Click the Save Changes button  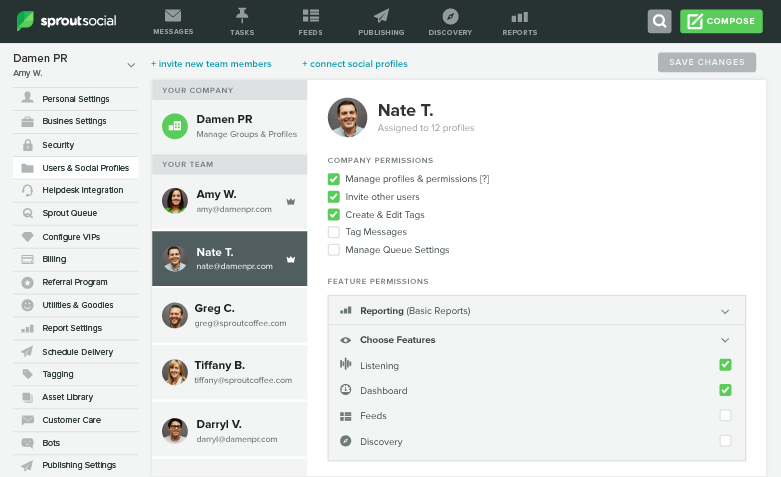point(707,62)
